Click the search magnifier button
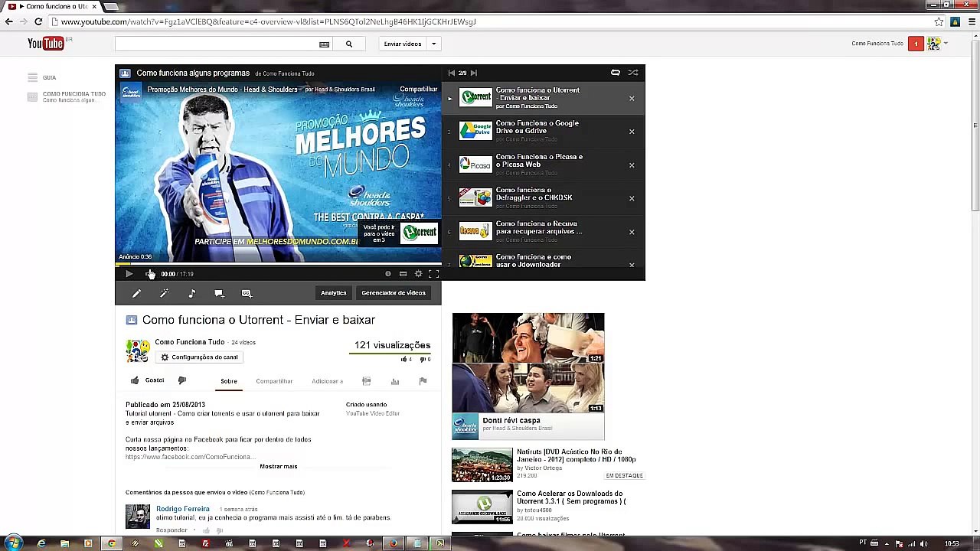Screen dimensions: 980x551 tap(349, 44)
